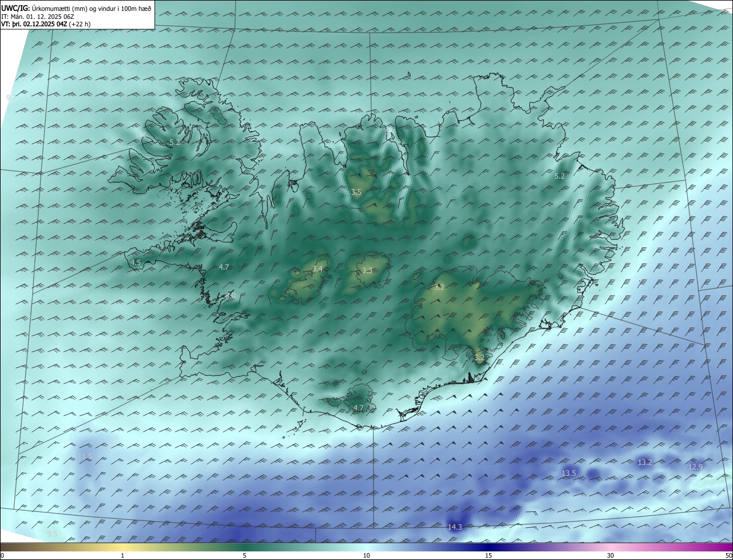
Task: Click the 0 tick on the colour scale
Action: click(2, 555)
